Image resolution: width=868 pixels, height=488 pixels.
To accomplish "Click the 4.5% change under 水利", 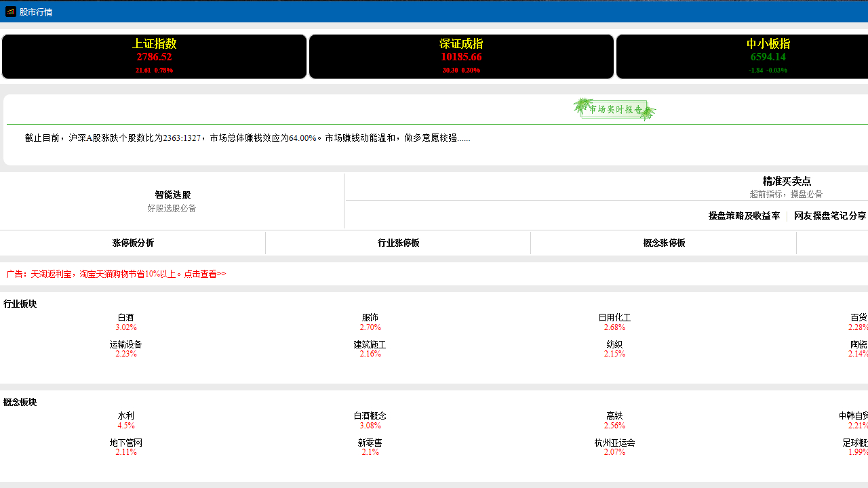I will tap(125, 426).
